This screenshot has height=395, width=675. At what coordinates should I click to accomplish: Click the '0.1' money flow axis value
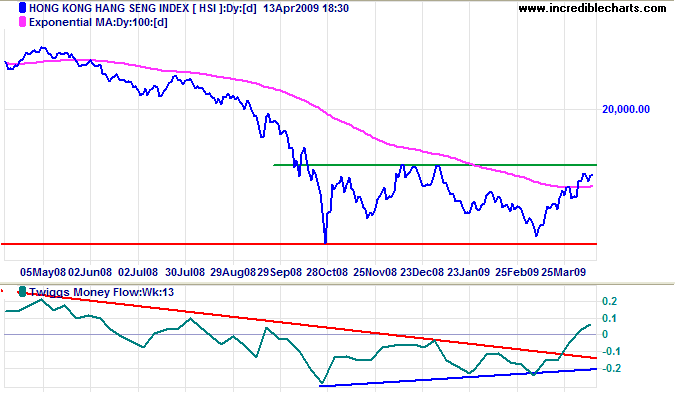(x=610, y=318)
